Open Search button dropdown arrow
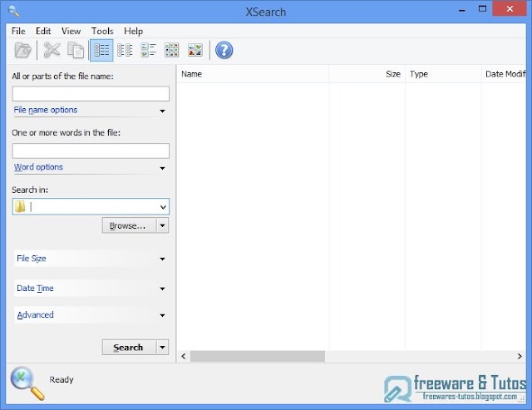This screenshot has height=410, width=532. click(163, 347)
